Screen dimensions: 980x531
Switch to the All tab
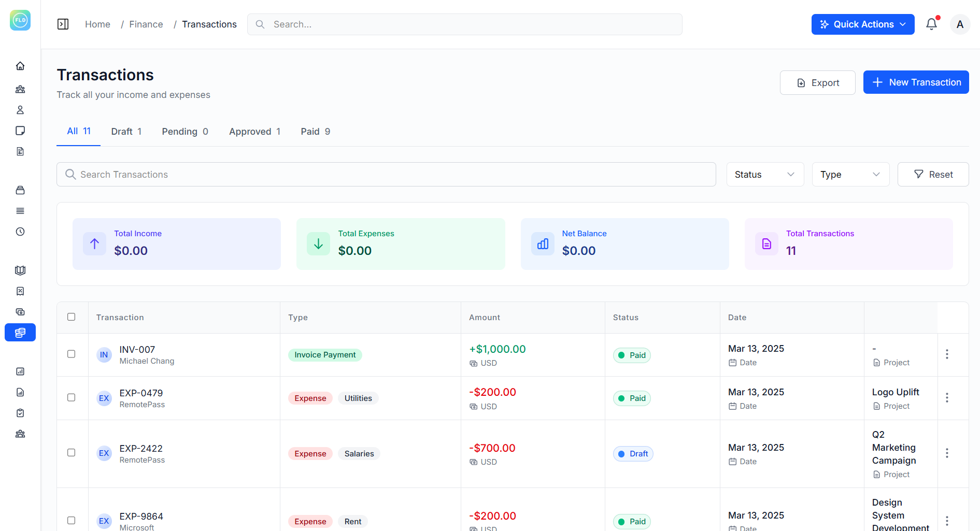click(x=79, y=131)
